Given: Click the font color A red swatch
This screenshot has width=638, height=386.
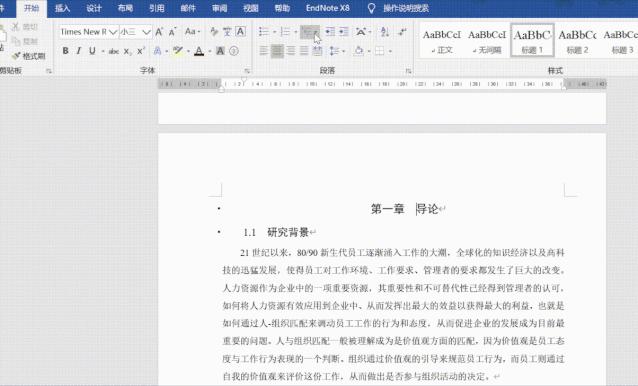Looking at the screenshot, I should coord(199,51).
